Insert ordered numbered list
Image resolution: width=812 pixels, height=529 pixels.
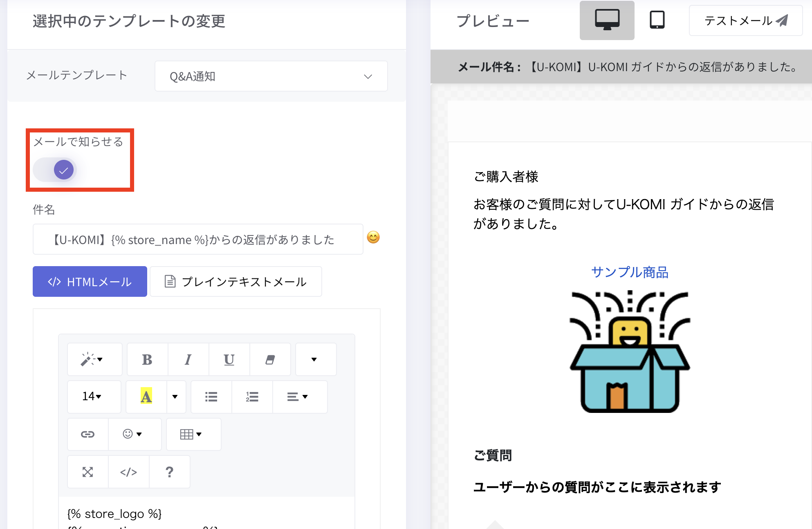(252, 397)
